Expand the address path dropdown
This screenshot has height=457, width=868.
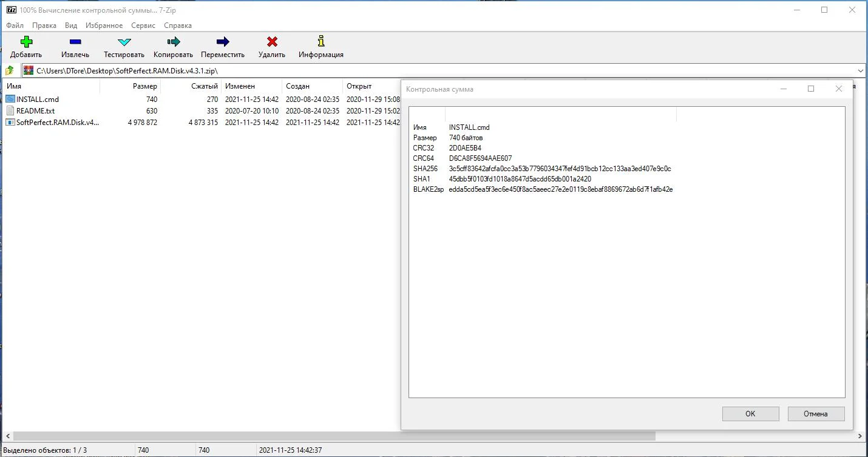pyautogui.click(x=861, y=71)
